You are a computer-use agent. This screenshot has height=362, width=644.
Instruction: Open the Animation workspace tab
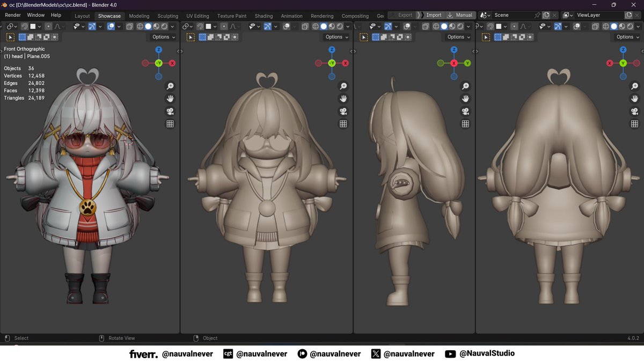pyautogui.click(x=291, y=16)
